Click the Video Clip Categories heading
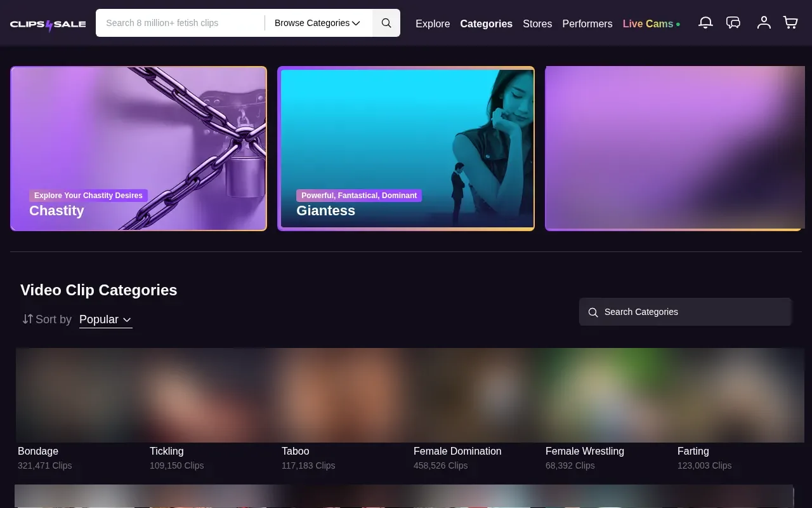This screenshot has height=508, width=812. coord(99,290)
